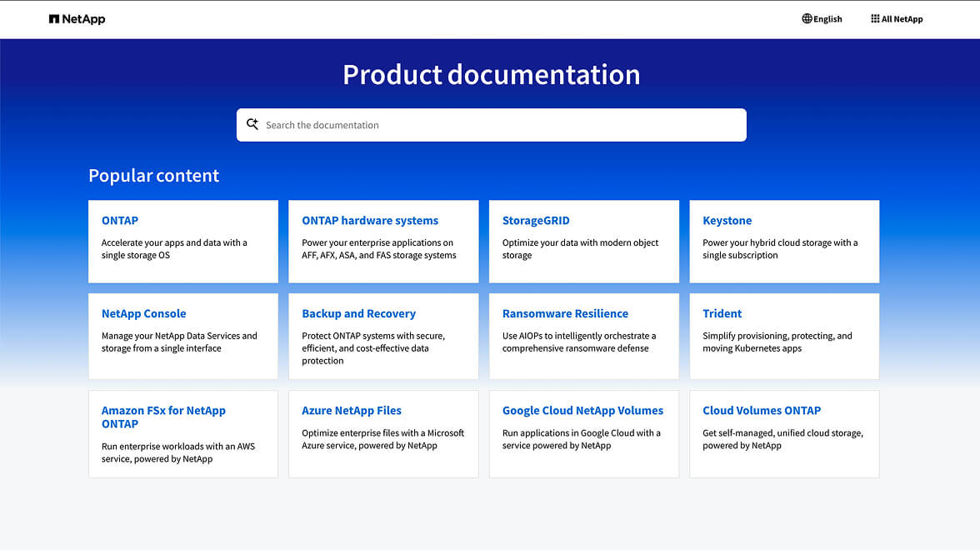Click 'Protect ONTAP systems with secure' description
Screen dimensions: 980x550
373,348
